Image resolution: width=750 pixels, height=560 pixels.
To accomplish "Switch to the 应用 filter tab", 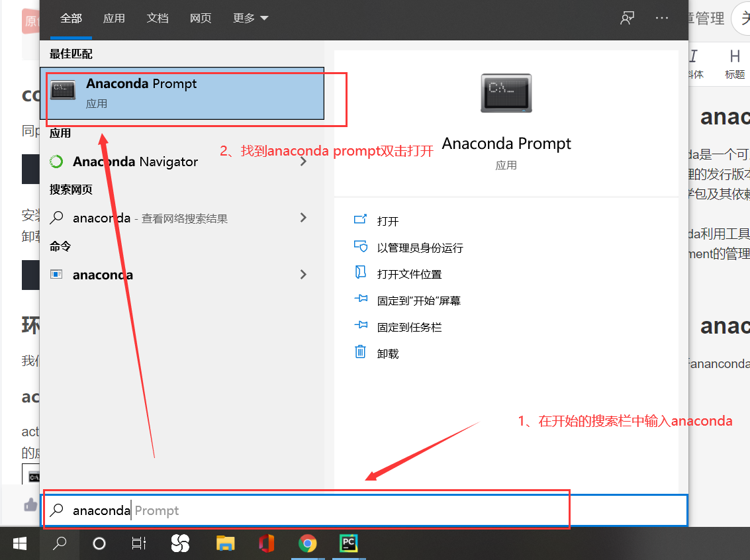I will 114,18.
